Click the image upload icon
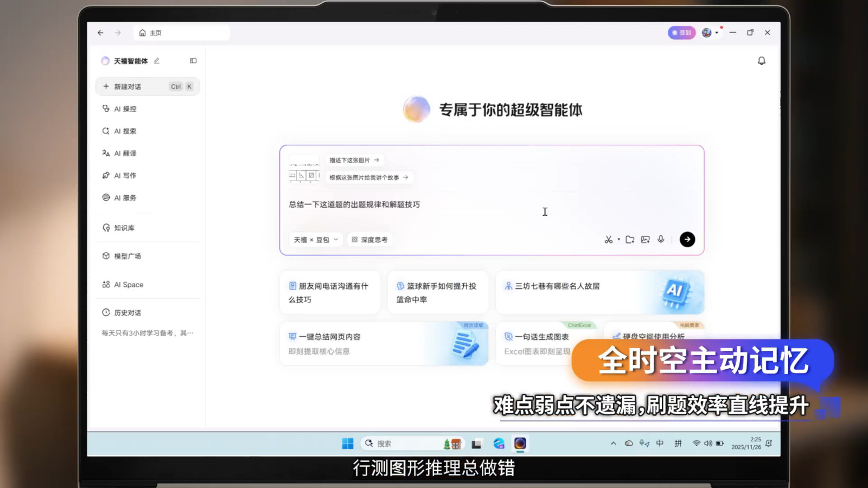This screenshot has width=868, height=488. point(645,239)
